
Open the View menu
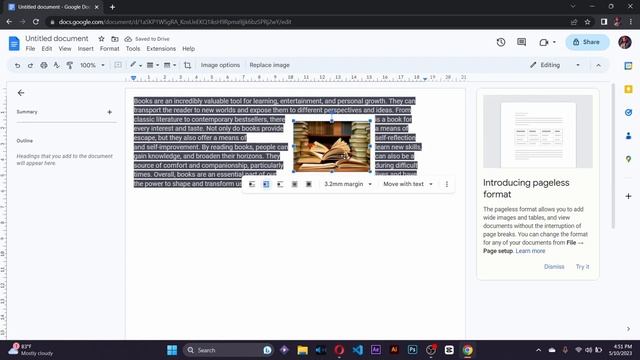pyautogui.click(x=65, y=49)
